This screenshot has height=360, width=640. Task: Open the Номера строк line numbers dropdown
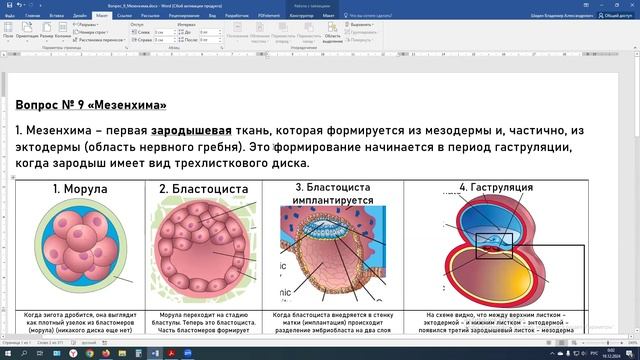(x=91, y=32)
